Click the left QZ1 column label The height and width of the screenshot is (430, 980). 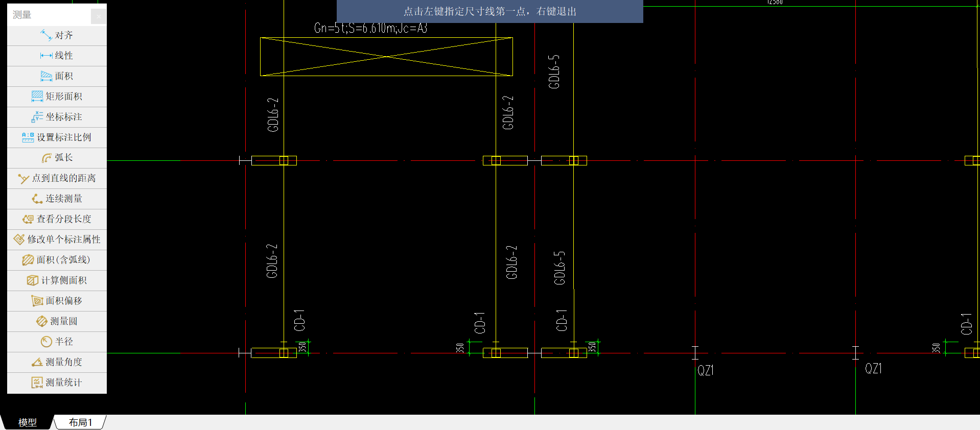click(x=706, y=370)
